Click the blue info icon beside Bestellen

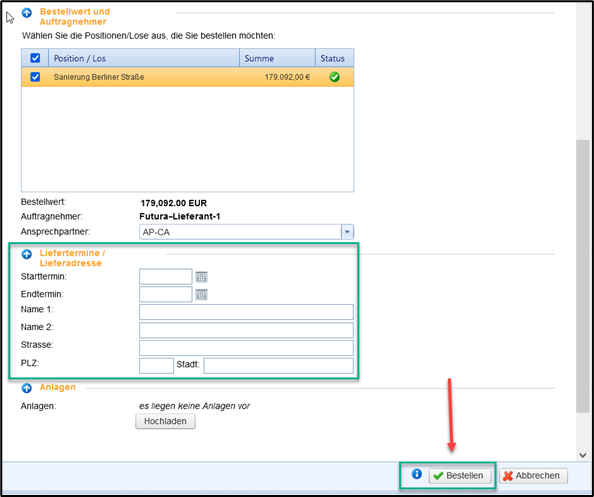[417, 474]
